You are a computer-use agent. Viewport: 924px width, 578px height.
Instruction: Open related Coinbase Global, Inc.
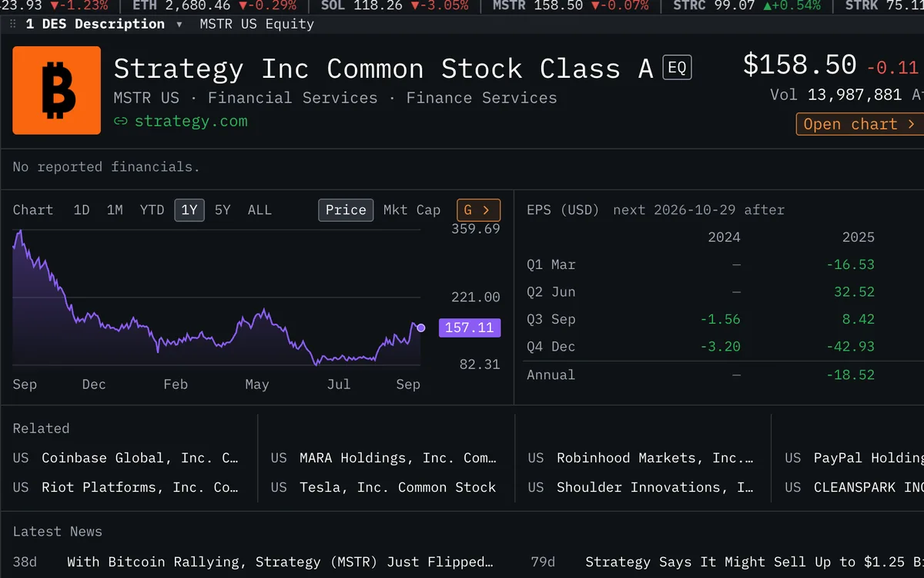(126, 458)
